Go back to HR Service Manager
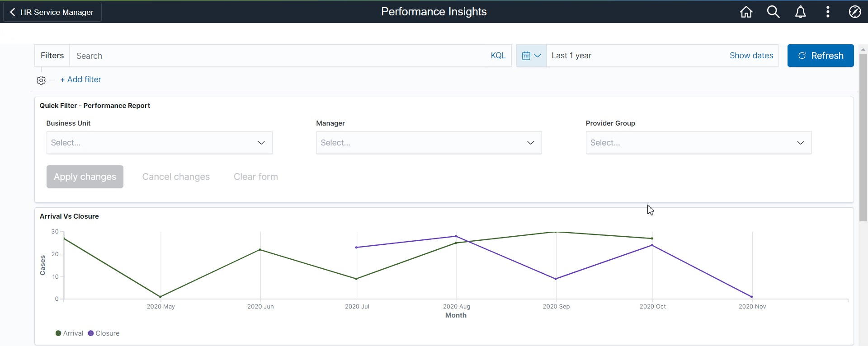 (52, 12)
